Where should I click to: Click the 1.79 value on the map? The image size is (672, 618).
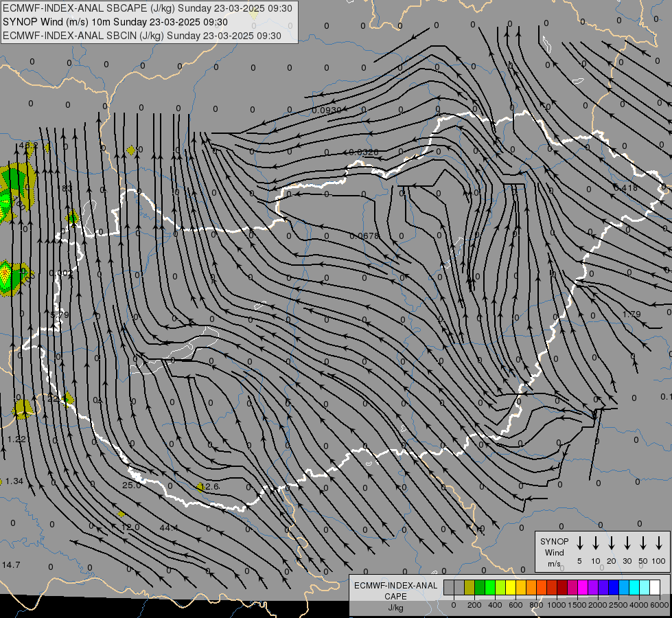pyautogui.click(x=632, y=314)
